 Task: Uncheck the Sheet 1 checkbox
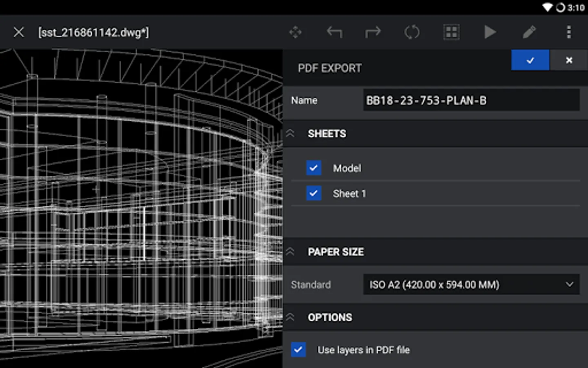tap(314, 193)
